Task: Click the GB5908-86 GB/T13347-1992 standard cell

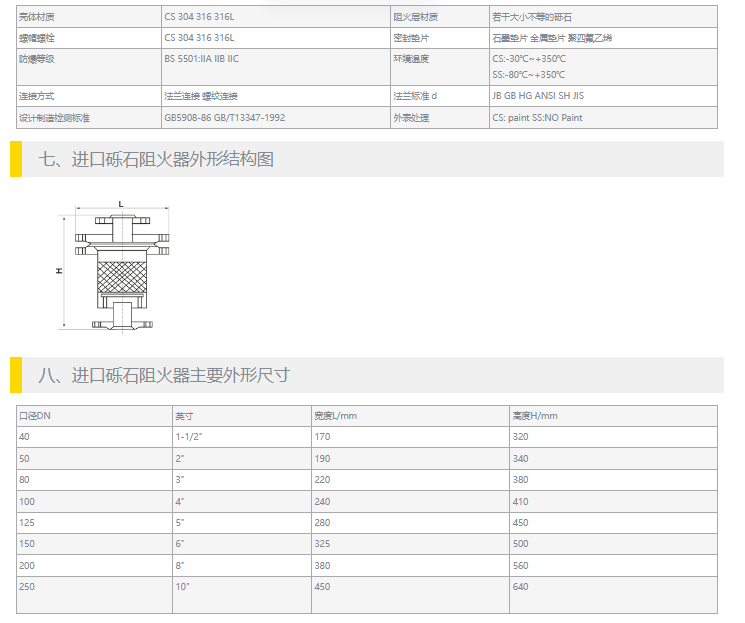Action: click(224, 118)
